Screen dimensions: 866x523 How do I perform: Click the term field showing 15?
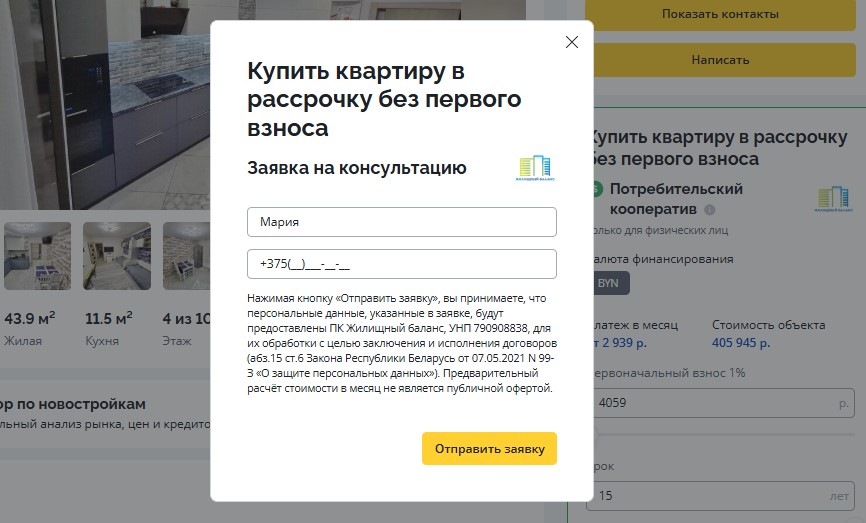[x=715, y=495]
